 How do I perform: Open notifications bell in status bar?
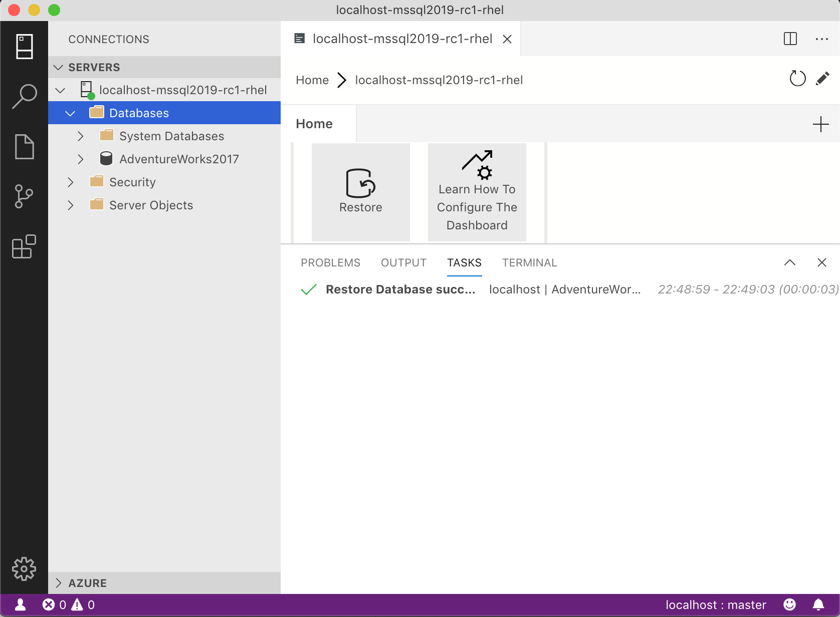point(818,605)
